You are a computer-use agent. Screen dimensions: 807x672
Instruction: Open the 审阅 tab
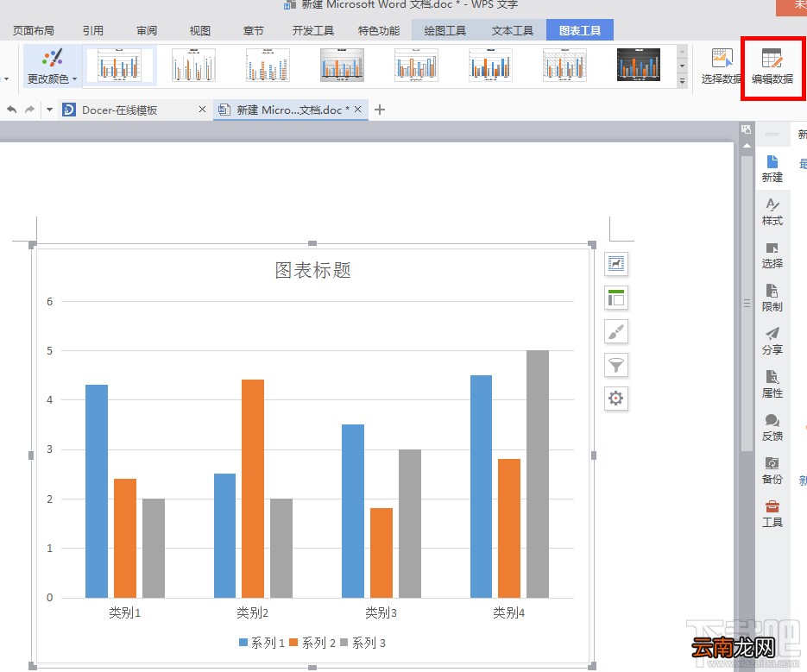[147, 31]
